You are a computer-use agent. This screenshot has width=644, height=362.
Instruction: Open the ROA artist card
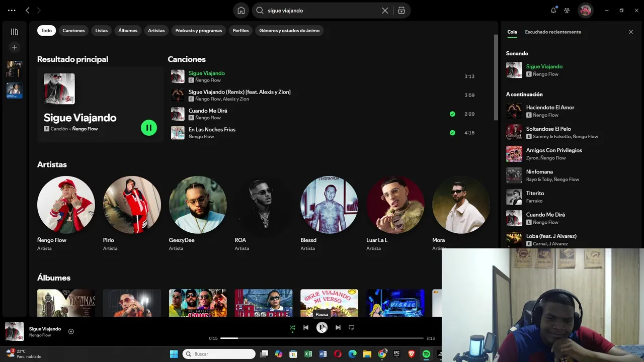point(264,214)
